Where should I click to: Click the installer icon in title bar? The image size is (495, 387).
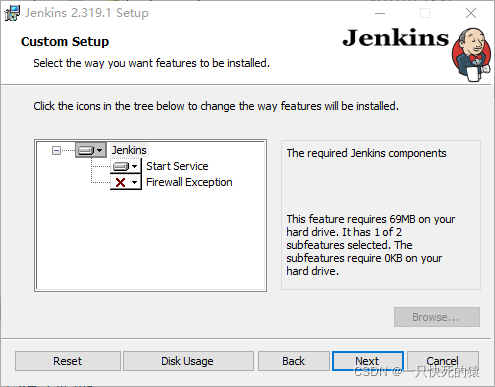click(x=12, y=13)
